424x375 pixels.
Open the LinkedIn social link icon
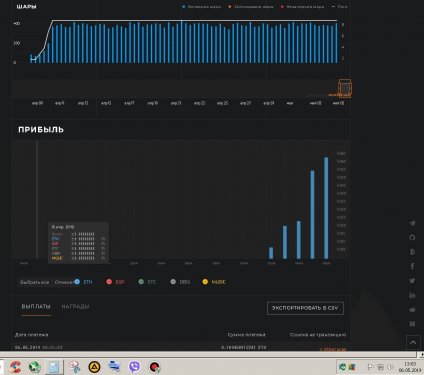coord(412,295)
